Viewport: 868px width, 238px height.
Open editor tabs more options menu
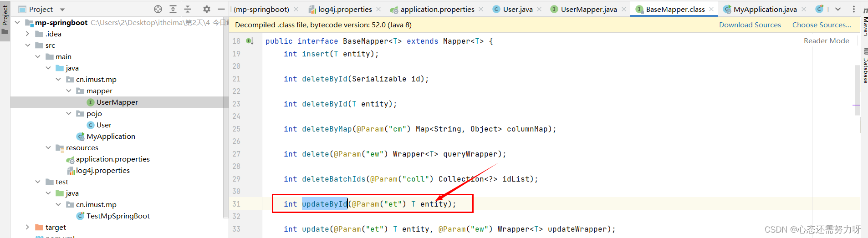854,9
